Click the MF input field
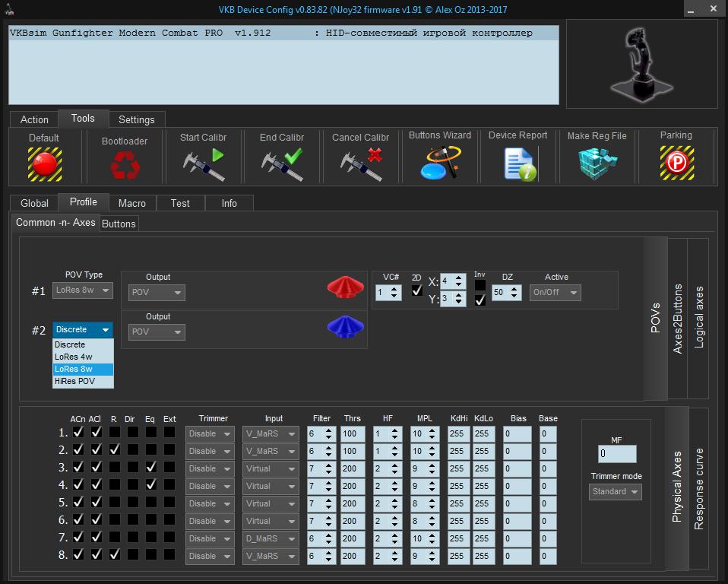The height and width of the screenshot is (584, 728). [x=617, y=453]
